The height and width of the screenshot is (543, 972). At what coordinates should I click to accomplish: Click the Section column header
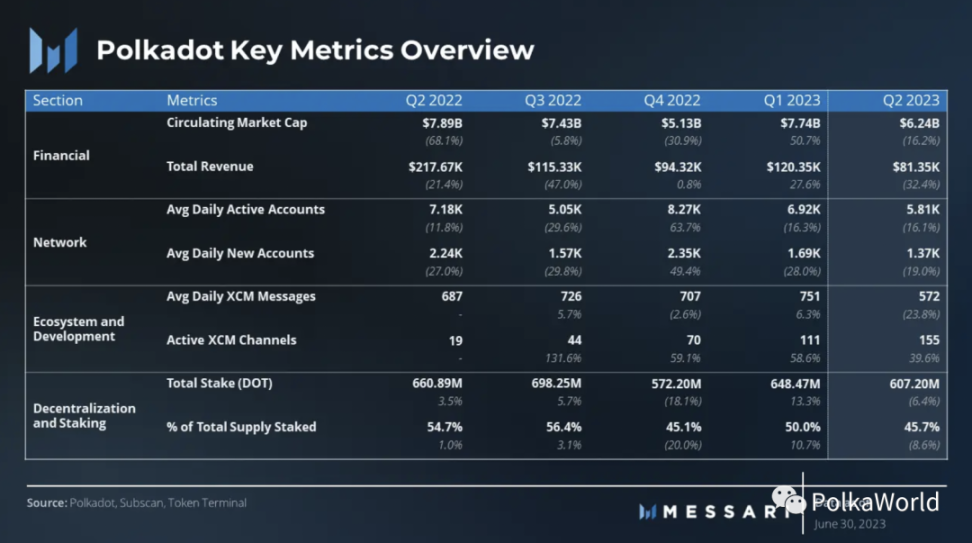[58, 100]
